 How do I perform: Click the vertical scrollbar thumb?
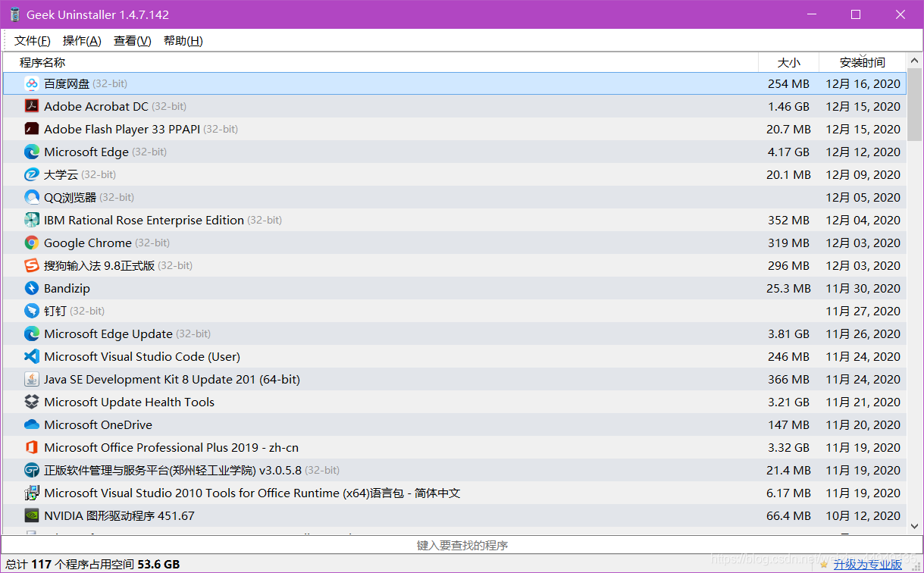tap(914, 105)
